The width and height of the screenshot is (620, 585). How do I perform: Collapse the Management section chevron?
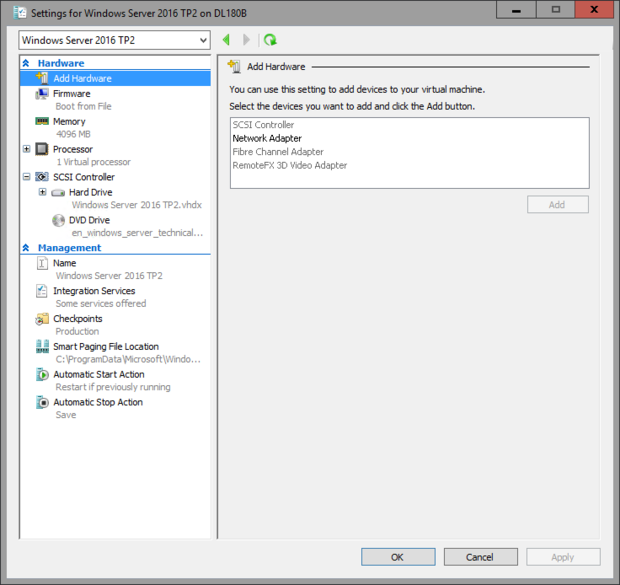coord(26,248)
